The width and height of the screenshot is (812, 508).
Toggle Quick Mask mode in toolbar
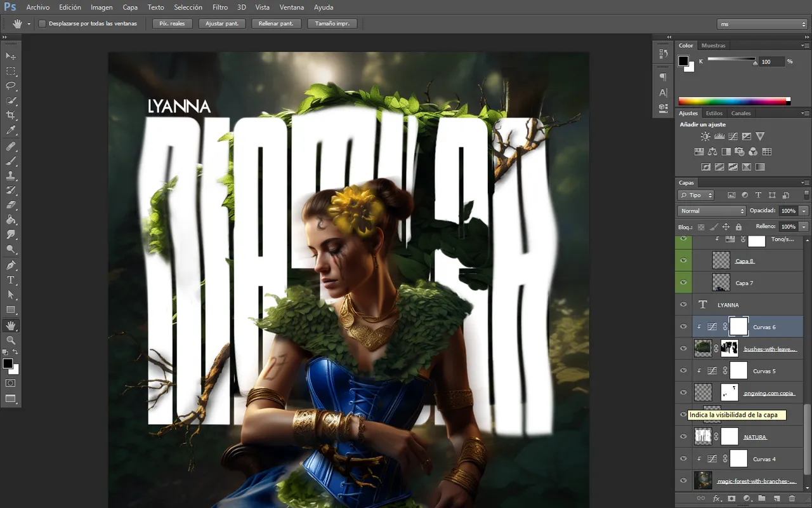pos(11,383)
